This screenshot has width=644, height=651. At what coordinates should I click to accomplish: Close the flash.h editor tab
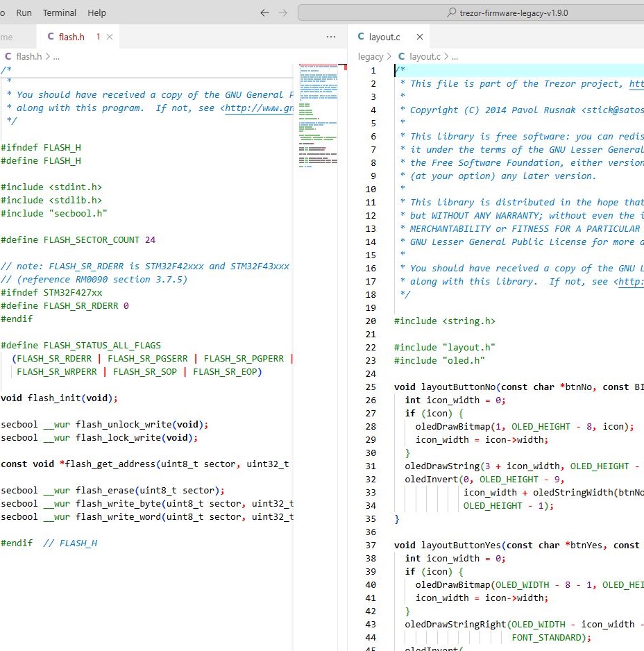(110, 37)
